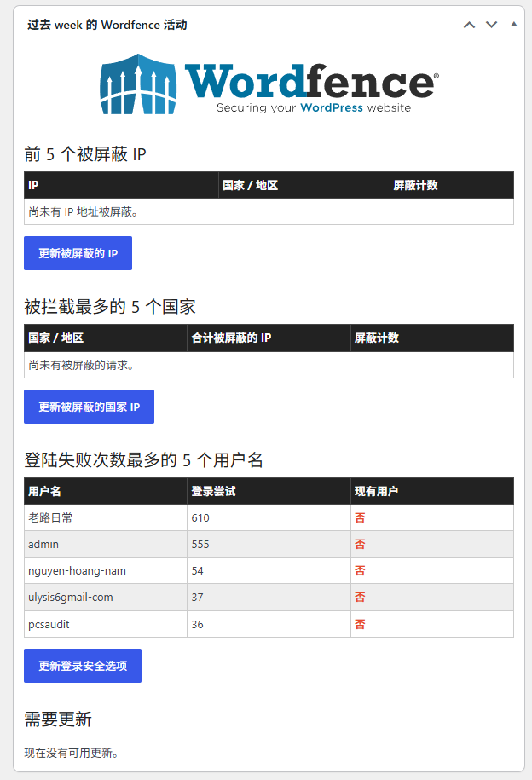Click 否 in the nguyen-hoang-nam row
This screenshot has width=532, height=780.
click(x=360, y=570)
